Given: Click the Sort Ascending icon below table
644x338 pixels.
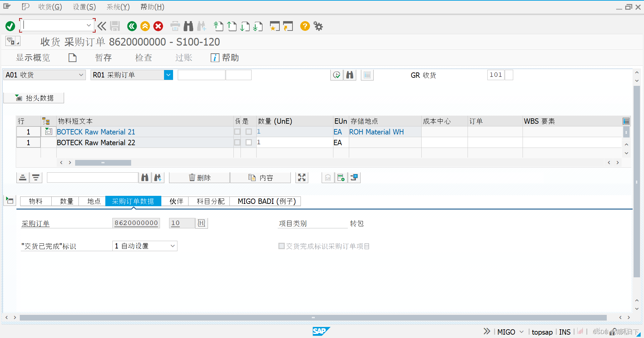Looking at the screenshot, I should click(23, 177).
